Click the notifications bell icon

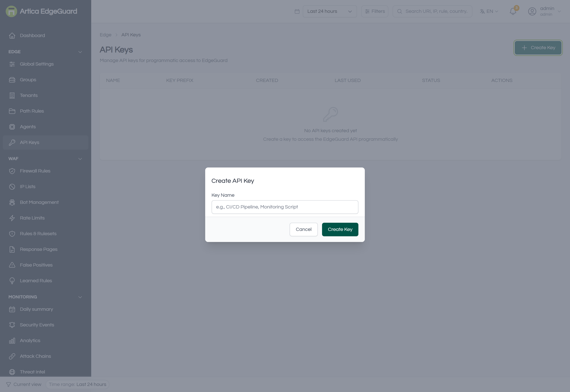(513, 11)
